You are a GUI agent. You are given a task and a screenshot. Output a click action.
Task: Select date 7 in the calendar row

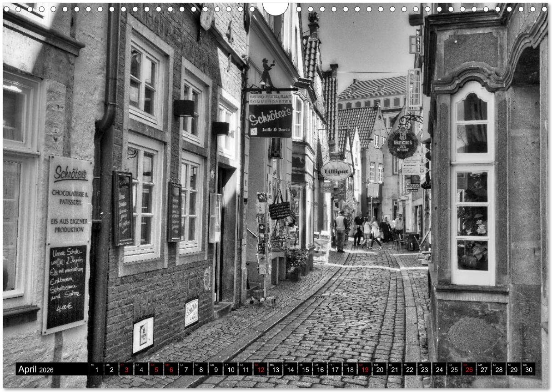(x=186, y=369)
